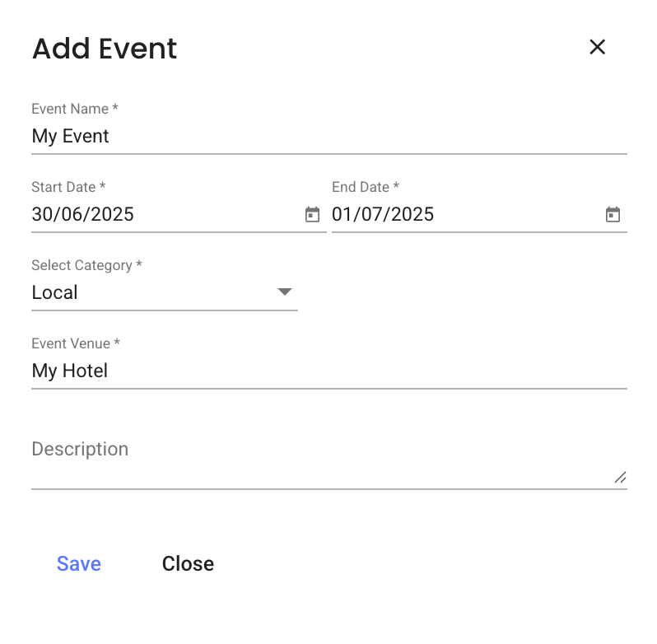Open the Start Date calendar picker icon
This screenshot has width=657, height=644.
click(312, 215)
